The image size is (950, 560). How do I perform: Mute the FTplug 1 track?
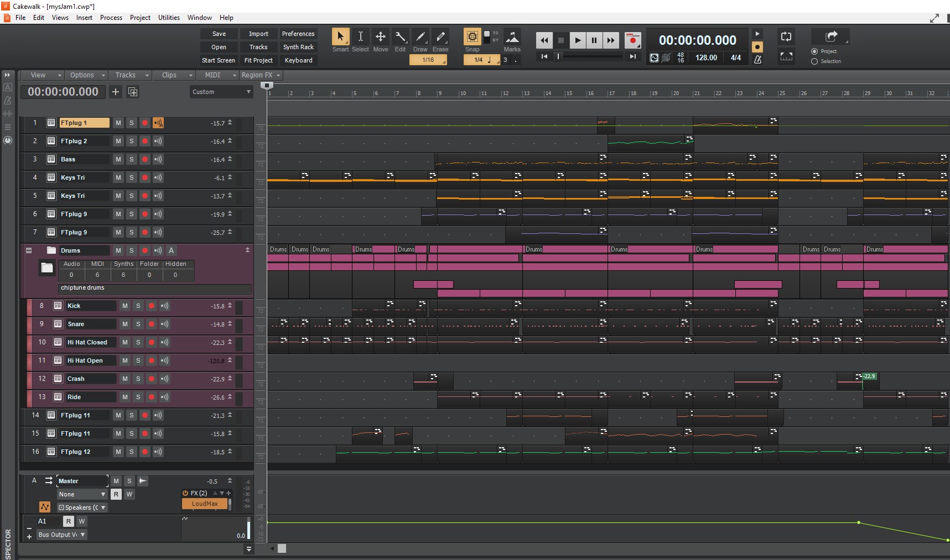coord(118,123)
